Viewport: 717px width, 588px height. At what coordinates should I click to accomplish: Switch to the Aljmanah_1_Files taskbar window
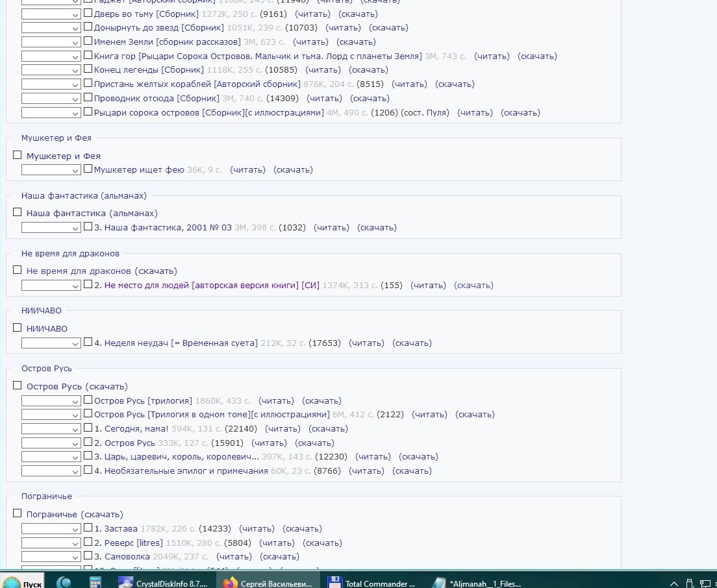[477, 583]
